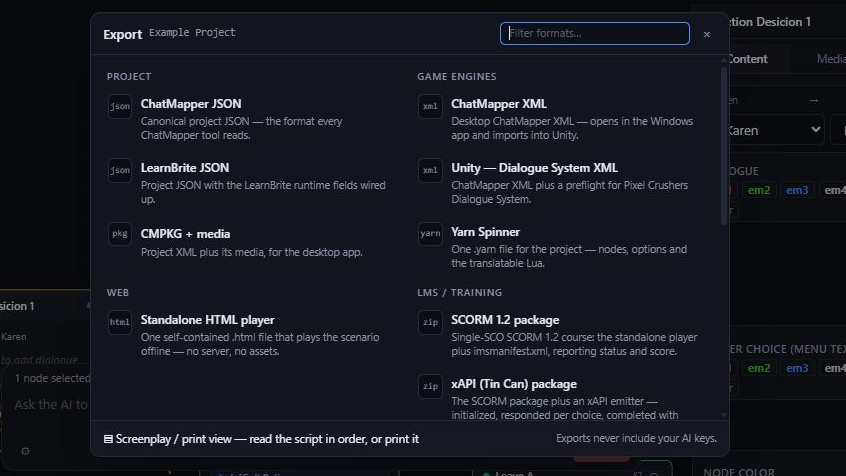Screen dimensions: 846x476
Task: Click the json icon beside LearnBrite JSON
Action: [x=120, y=171]
